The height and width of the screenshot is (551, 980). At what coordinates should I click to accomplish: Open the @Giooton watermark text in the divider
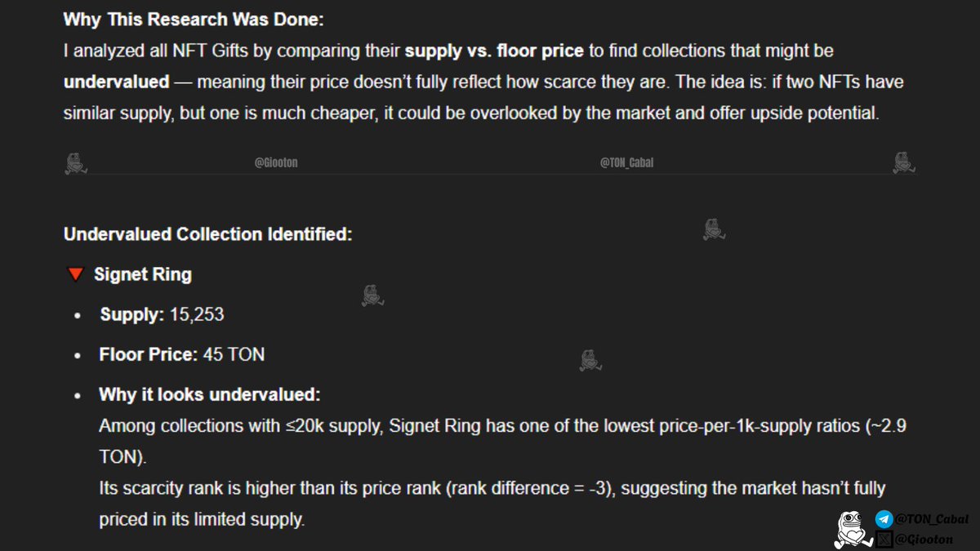coord(276,163)
